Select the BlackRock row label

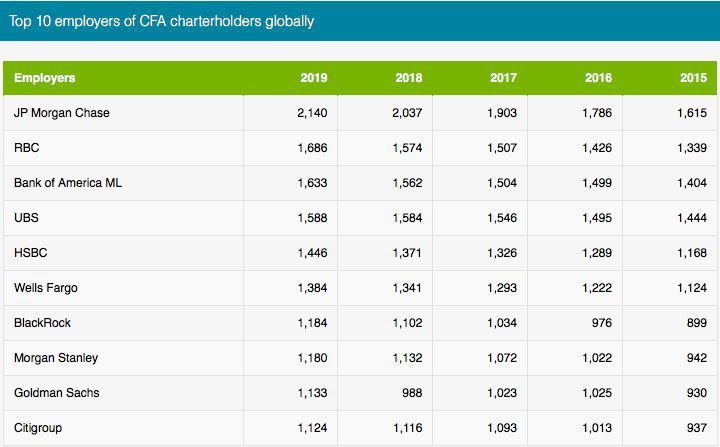[x=42, y=323]
